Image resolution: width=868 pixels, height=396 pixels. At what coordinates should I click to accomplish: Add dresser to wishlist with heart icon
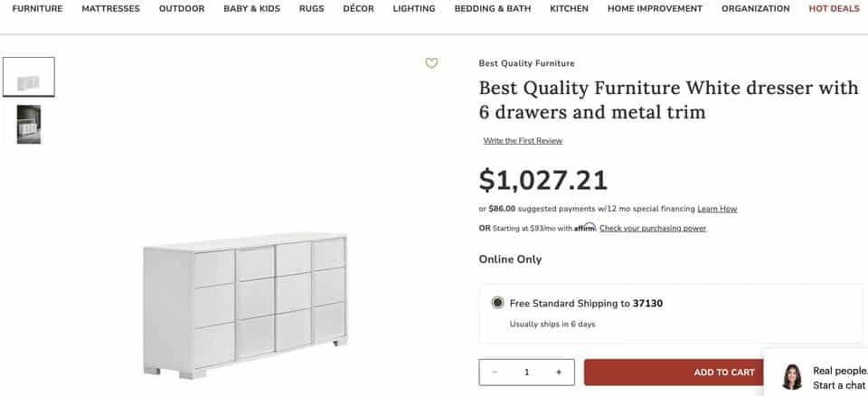pyautogui.click(x=431, y=63)
